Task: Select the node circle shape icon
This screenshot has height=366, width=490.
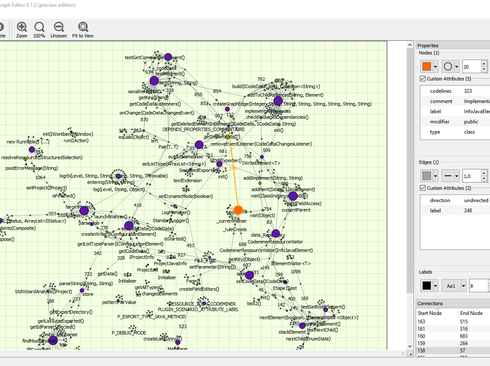Action: (x=448, y=66)
